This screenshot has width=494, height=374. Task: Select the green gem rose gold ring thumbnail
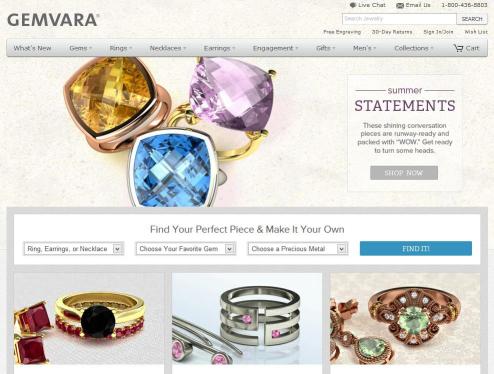405,319
